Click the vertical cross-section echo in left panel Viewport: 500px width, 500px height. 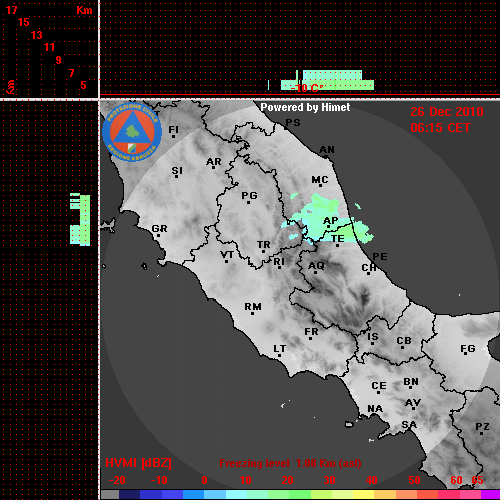[80, 219]
